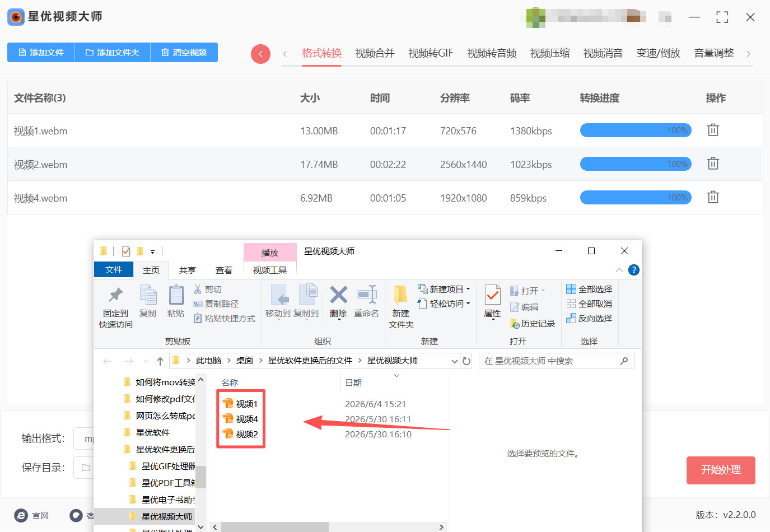Go up one folder level in Explorer
The height and width of the screenshot is (532, 770).
tap(160, 361)
